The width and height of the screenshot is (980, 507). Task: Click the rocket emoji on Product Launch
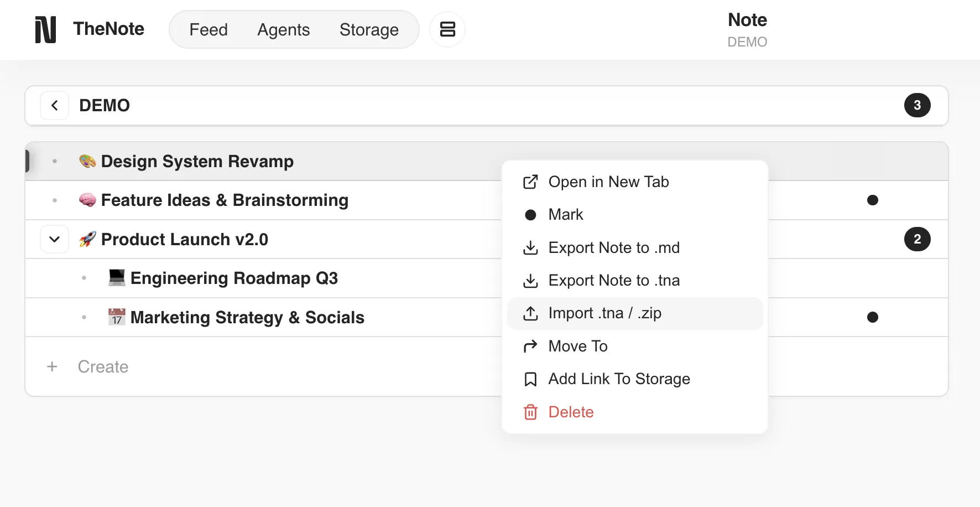click(x=87, y=239)
